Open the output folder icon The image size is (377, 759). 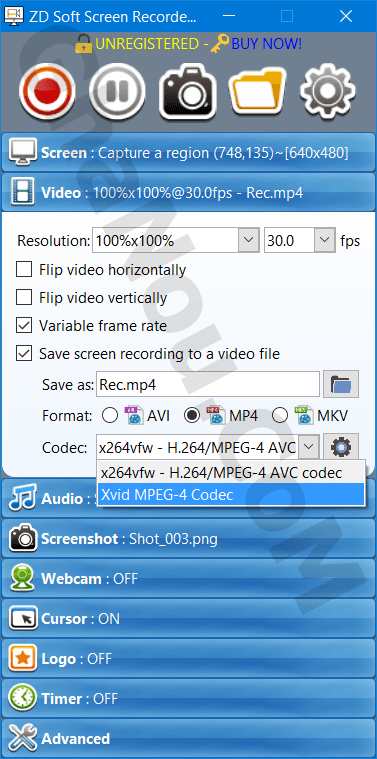(257, 91)
